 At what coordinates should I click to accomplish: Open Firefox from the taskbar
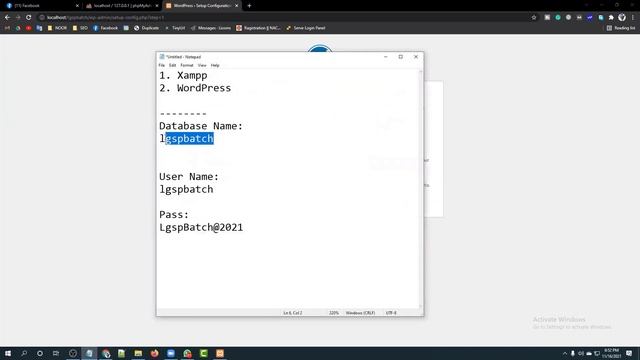pyautogui.click(x=155, y=353)
